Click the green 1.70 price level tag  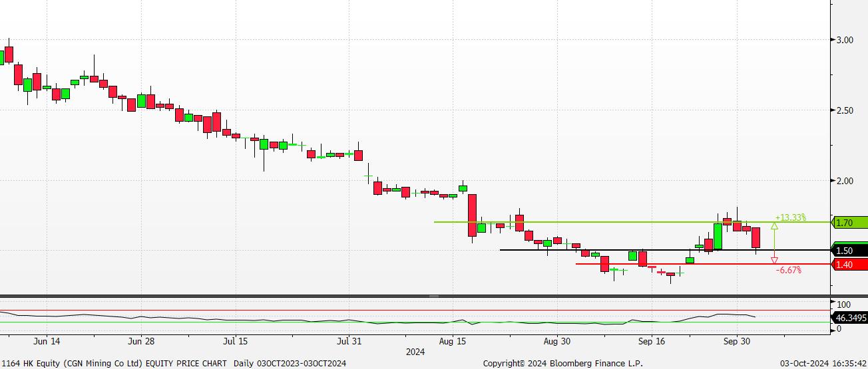(x=850, y=223)
